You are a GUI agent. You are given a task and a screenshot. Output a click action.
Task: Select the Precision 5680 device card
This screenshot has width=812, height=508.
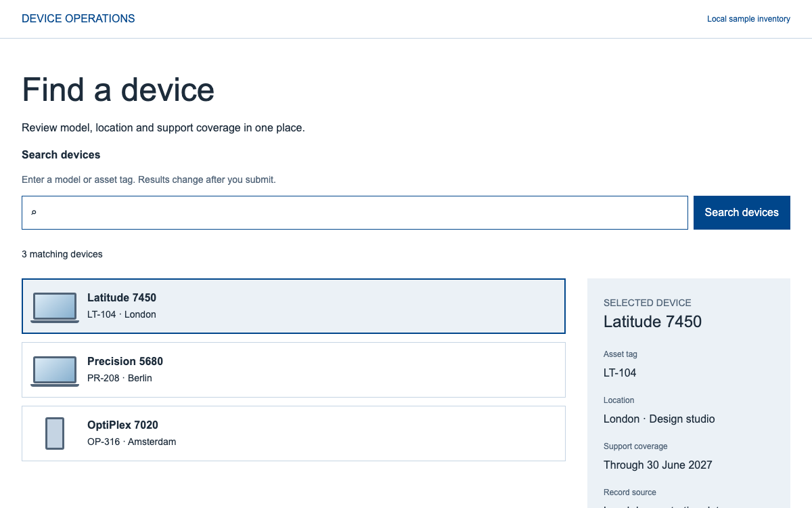coord(294,370)
